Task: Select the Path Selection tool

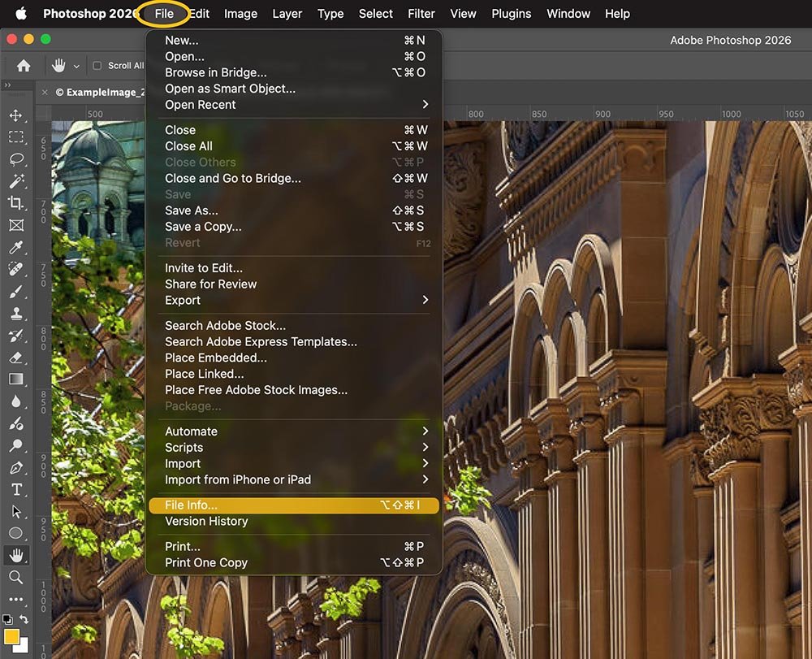Action: point(16,511)
